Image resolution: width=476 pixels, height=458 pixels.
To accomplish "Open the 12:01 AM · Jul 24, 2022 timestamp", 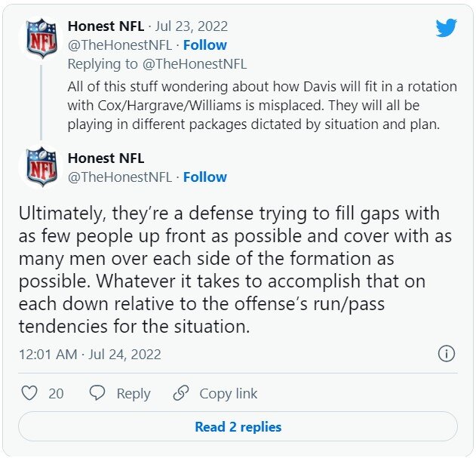I will click(90, 354).
